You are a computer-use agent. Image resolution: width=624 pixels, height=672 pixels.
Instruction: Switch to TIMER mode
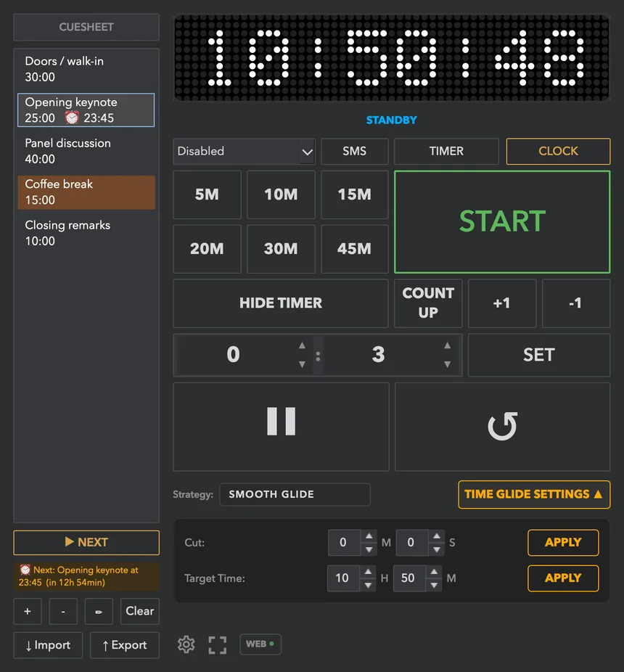click(x=446, y=151)
